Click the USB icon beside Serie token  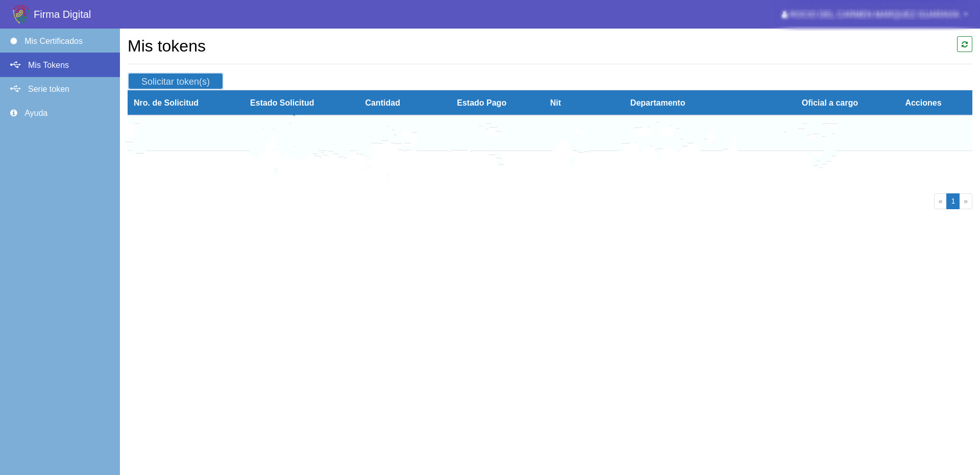[x=15, y=89]
